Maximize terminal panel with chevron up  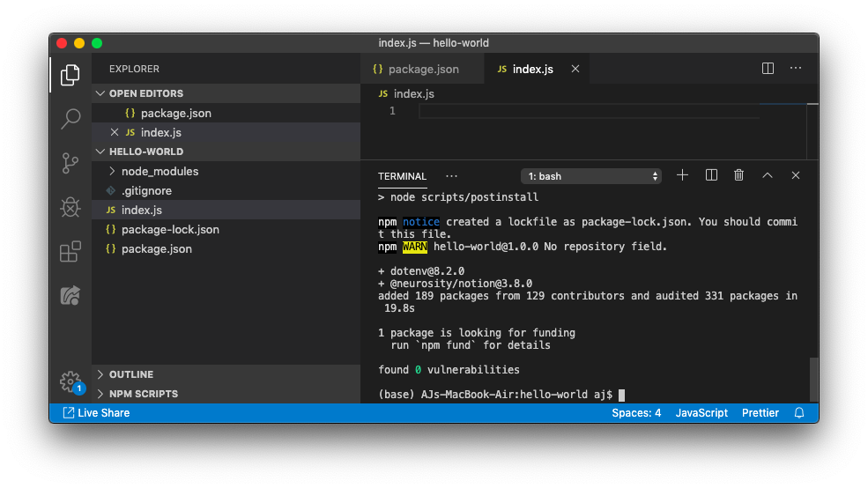pyautogui.click(x=768, y=175)
